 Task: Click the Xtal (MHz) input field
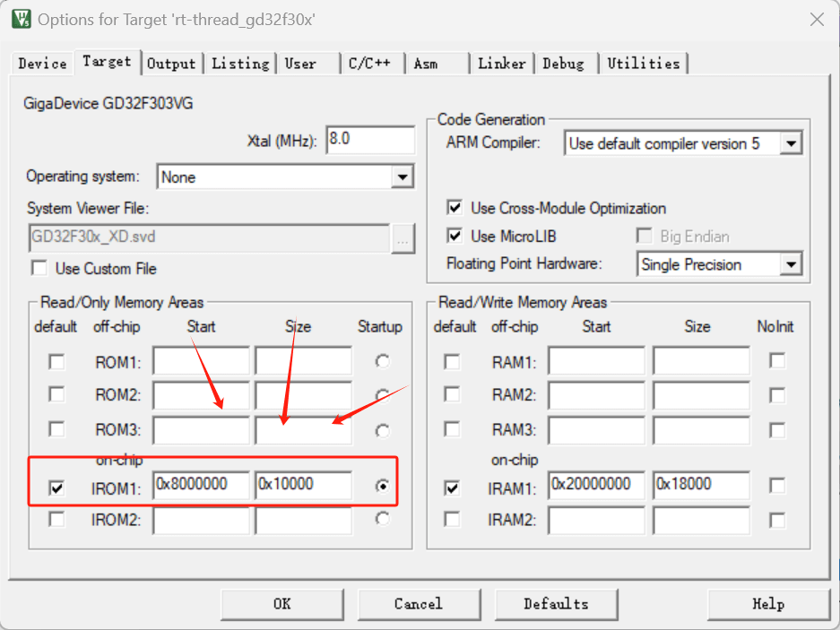click(369, 140)
